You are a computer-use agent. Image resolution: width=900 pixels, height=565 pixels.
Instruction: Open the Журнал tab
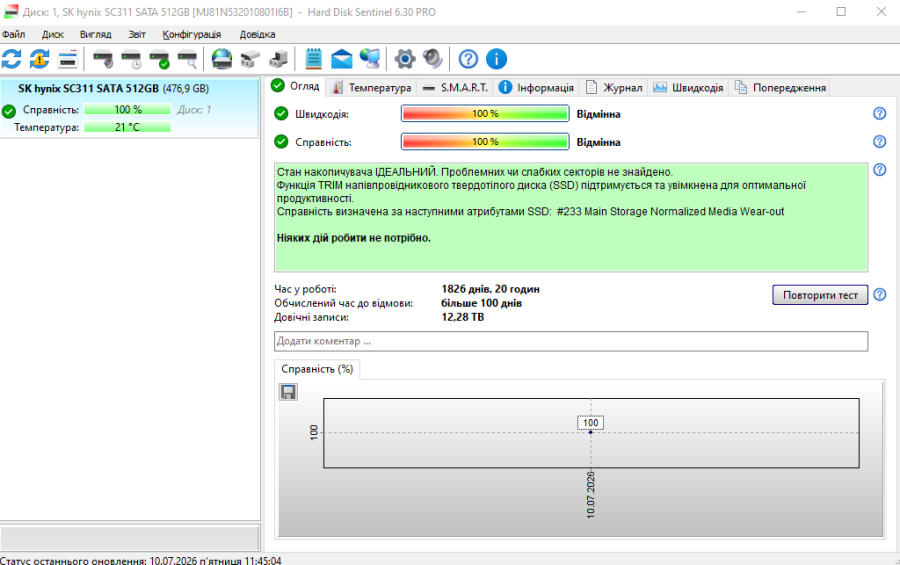pos(614,87)
